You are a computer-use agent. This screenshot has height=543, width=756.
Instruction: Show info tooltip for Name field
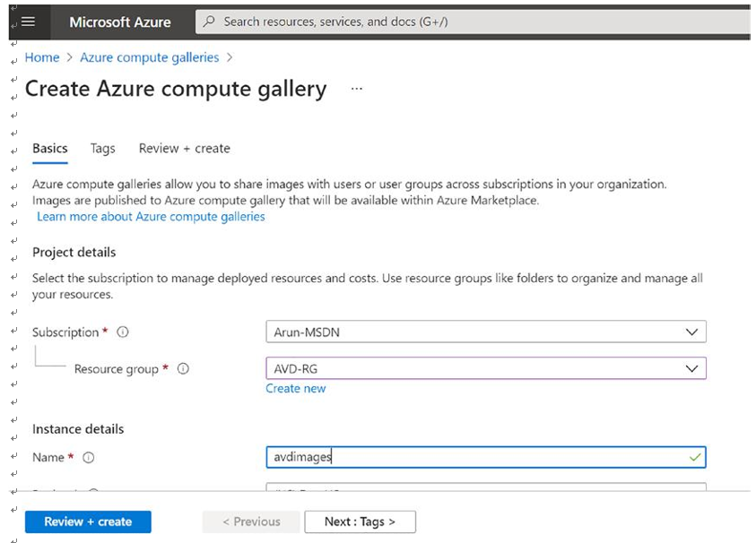[89, 457]
